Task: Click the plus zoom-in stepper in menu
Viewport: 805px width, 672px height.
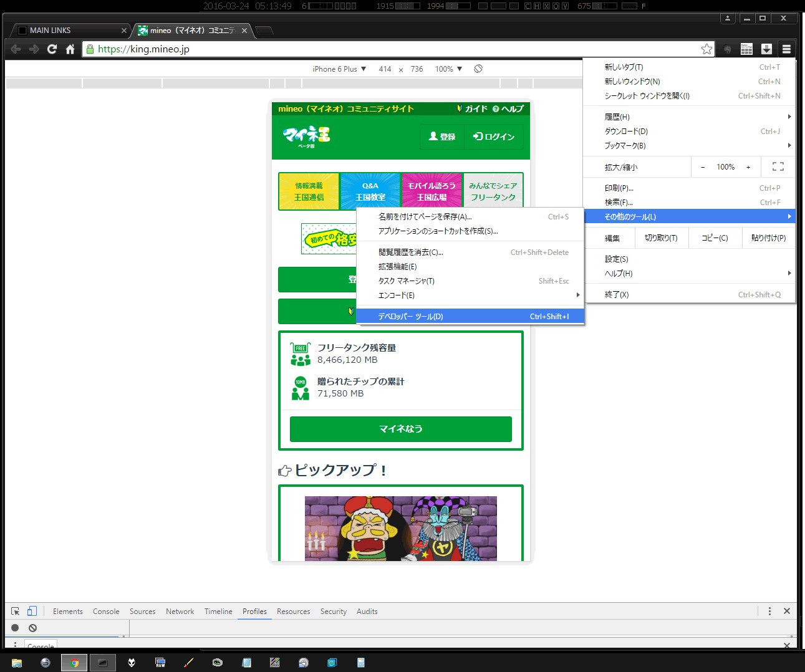Action: point(748,167)
